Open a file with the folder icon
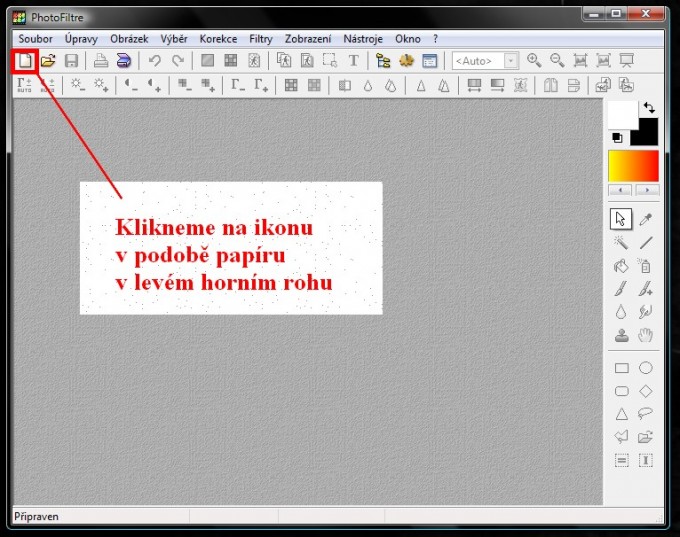680x537 pixels. pos(48,61)
